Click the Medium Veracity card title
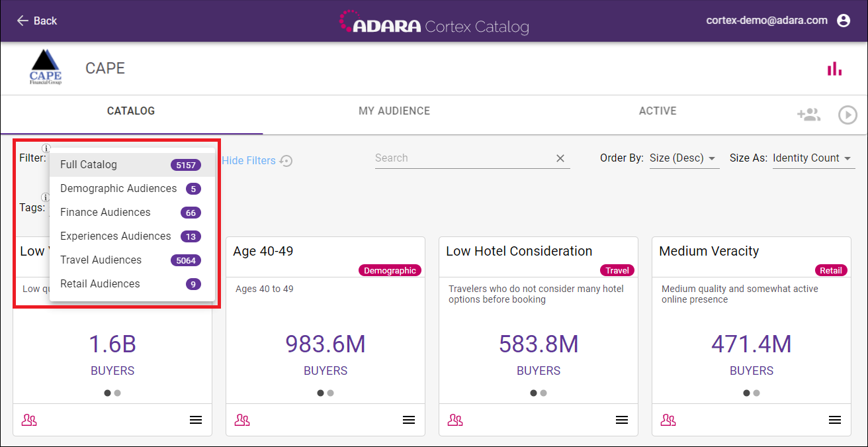868x447 pixels. 709,251
